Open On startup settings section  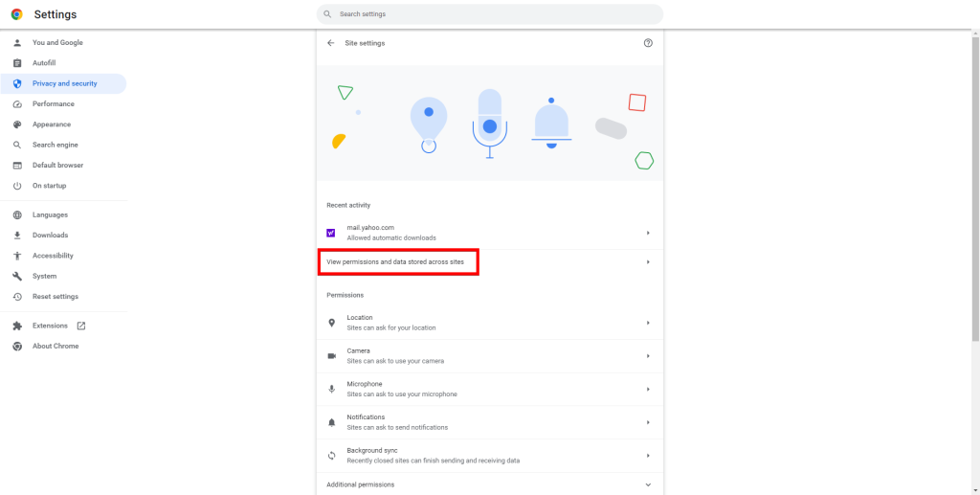[x=63, y=186]
